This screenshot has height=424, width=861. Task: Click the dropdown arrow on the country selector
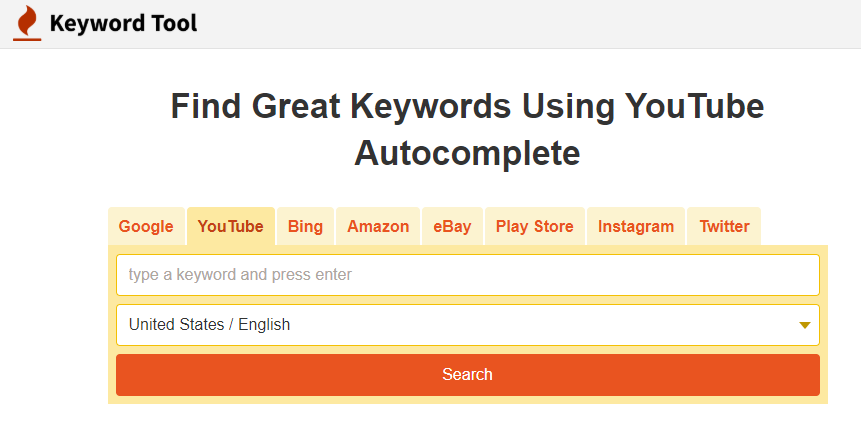pyautogui.click(x=804, y=325)
